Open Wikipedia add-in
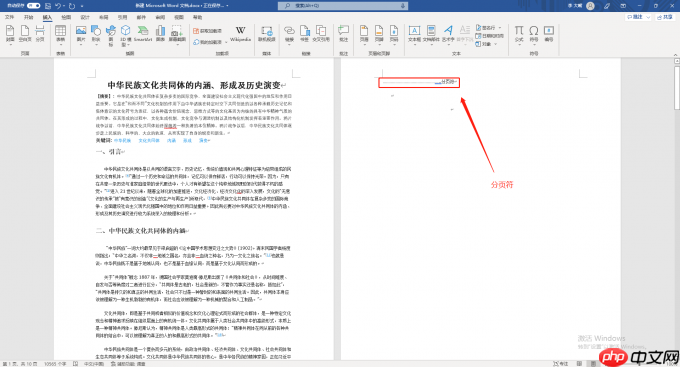This screenshot has width=680, height=367. click(x=240, y=34)
